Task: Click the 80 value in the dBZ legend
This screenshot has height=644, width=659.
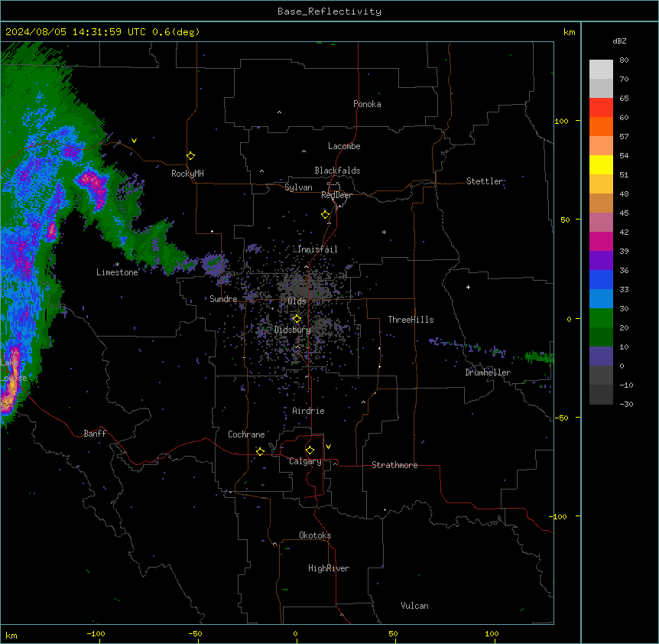Action: [624, 60]
